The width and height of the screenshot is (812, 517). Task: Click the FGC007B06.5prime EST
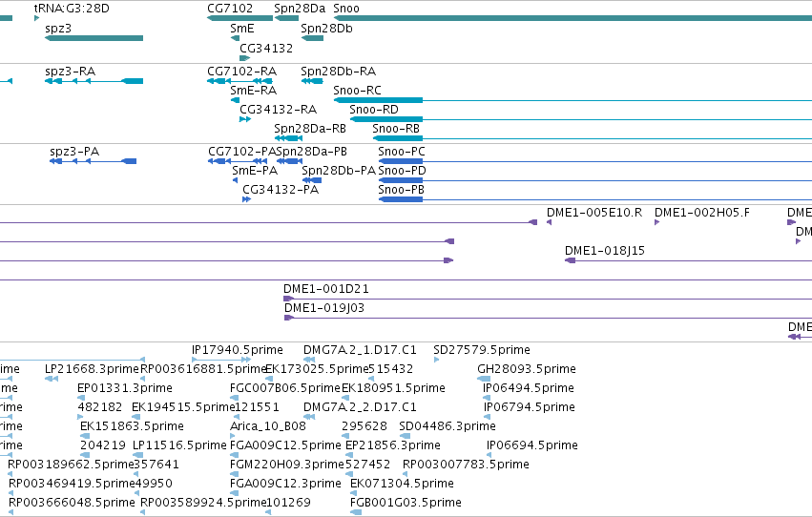click(235, 398)
